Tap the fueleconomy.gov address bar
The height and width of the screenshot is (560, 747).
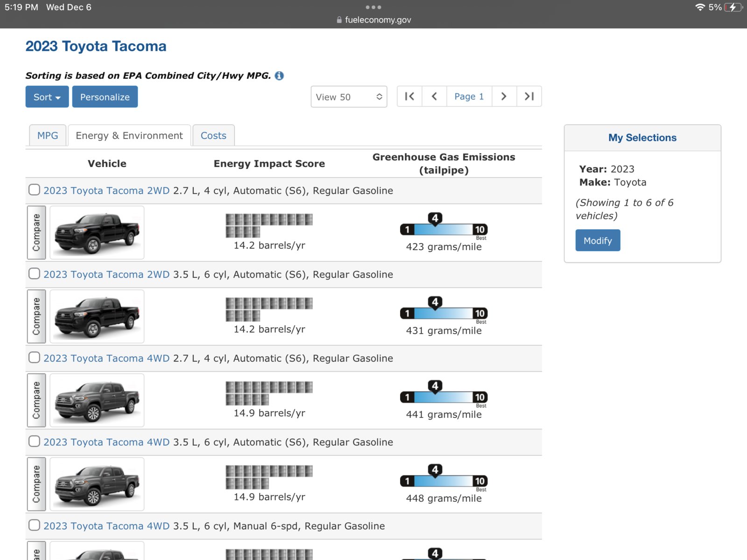(373, 20)
